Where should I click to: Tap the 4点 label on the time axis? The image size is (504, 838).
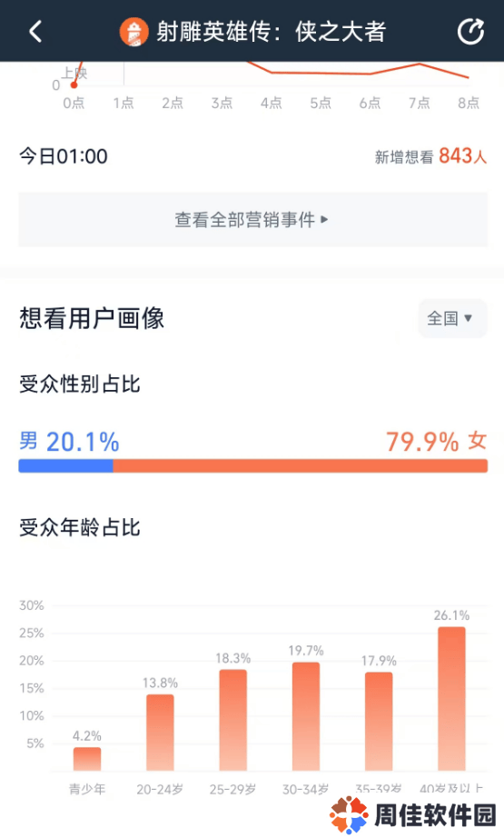tap(272, 103)
